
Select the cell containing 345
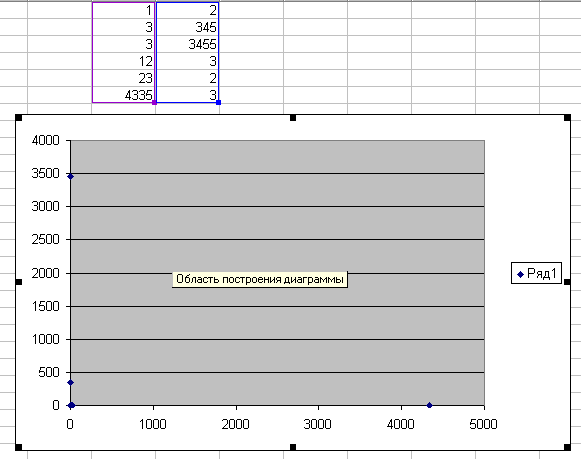(187, 27)
